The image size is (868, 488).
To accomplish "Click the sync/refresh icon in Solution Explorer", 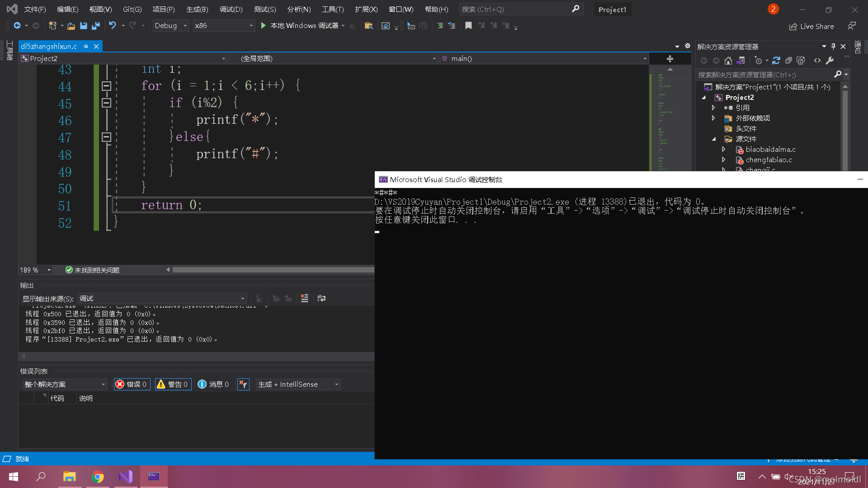I will point(776,61).
